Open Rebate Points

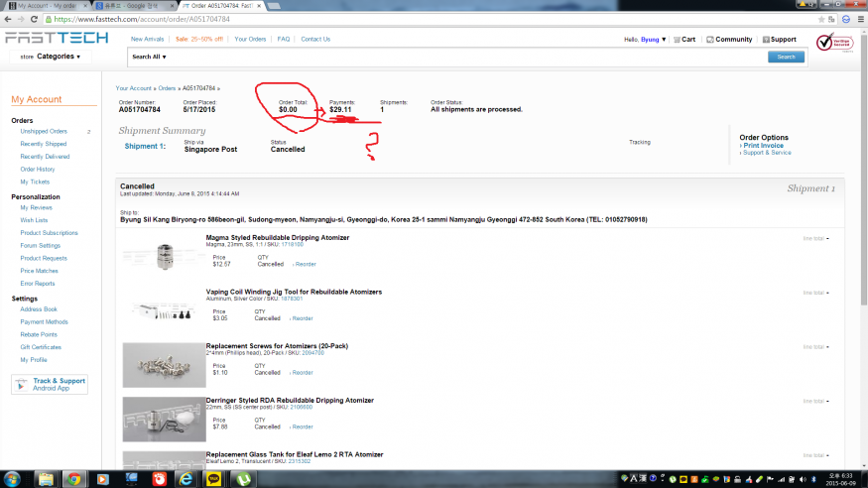coord(39,334)
